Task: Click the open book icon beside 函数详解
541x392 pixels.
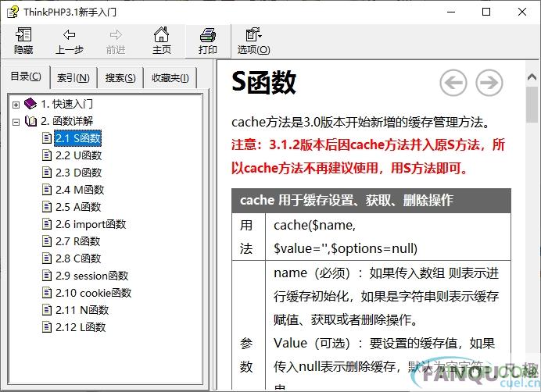Action: (30, 121)
